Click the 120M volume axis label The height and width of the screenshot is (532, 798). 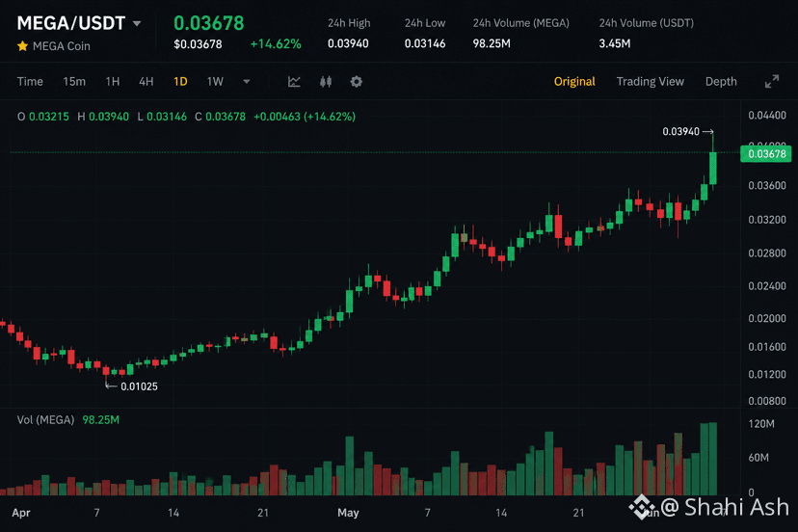761,424
